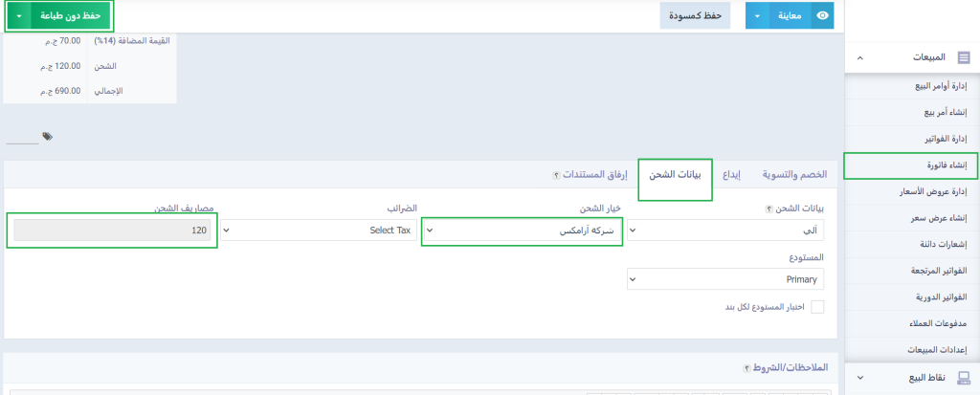Click help icon beside attach documents tab

pos(556,175)
